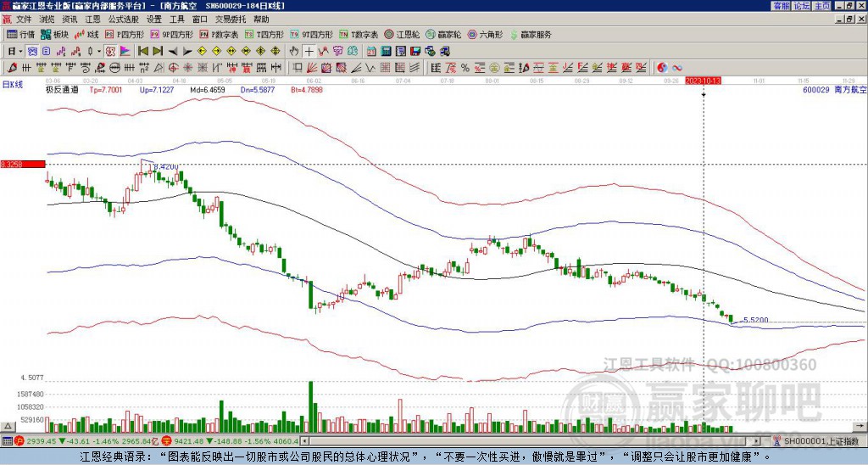Open the candlestick type dropdown arrow
The image size is (868, 465).
click(x=99, y=52)
